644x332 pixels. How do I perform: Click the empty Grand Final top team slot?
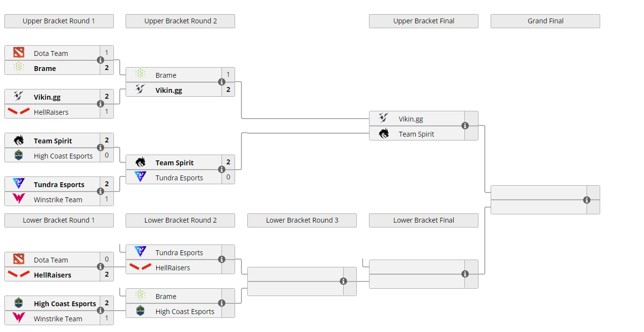click(x=539, y=192)
